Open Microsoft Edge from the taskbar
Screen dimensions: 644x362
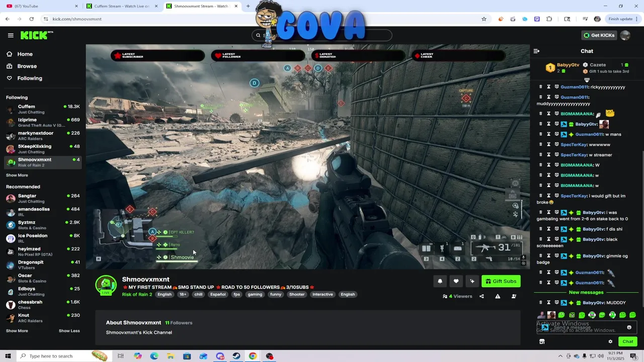click(154, 356)
